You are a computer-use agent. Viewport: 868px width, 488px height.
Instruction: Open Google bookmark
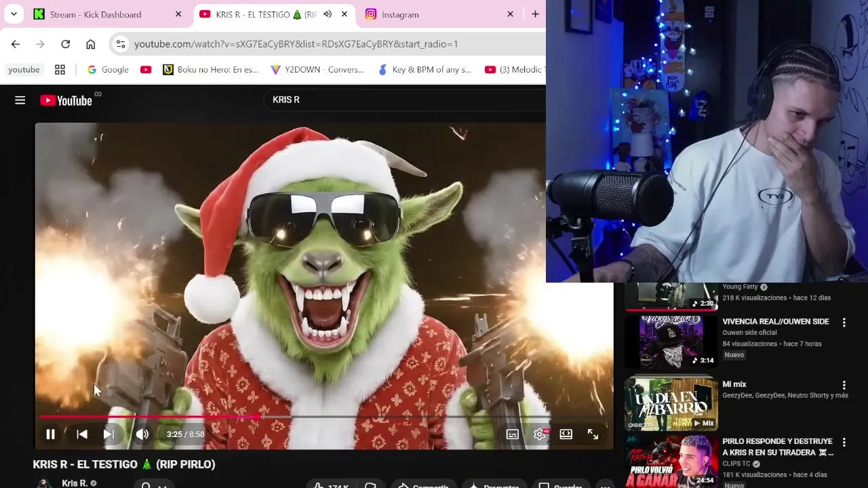108,70
